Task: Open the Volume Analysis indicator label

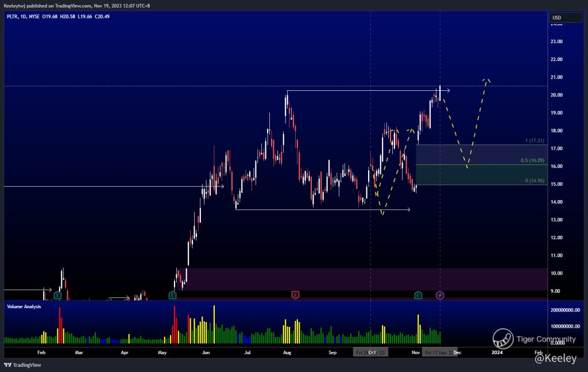Action: point(24,306)
